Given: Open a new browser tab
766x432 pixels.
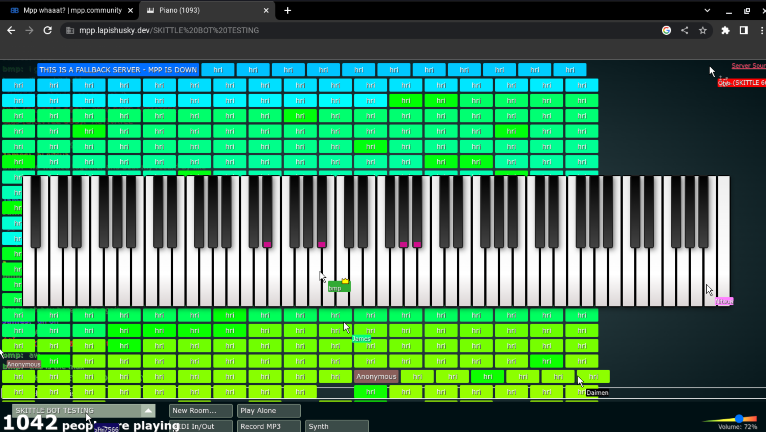Looking at the screenshot, I should pyautogui.click(x=288, y=10).
